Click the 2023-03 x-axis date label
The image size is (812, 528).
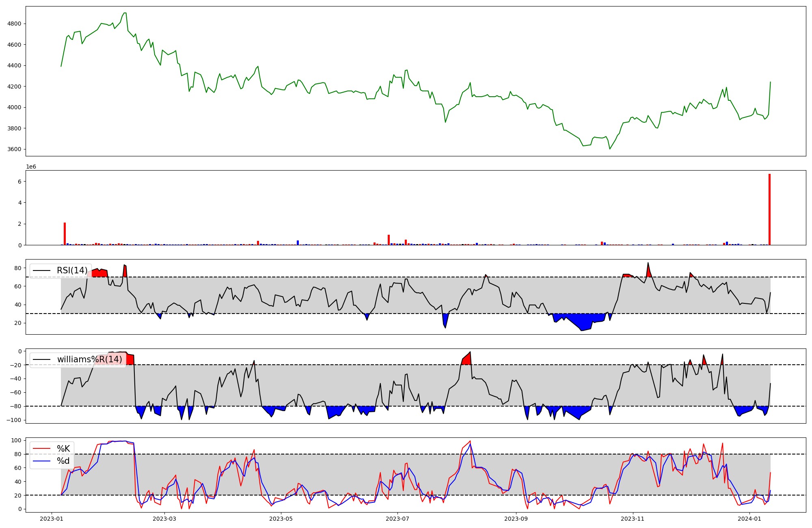[165, 519]
